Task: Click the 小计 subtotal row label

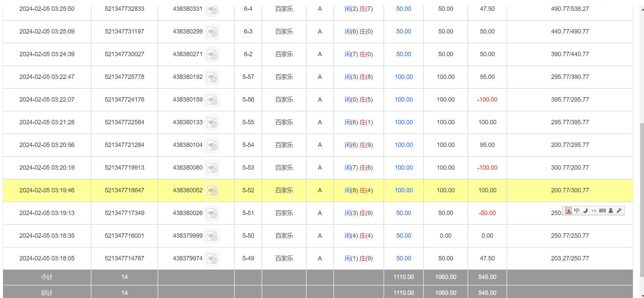Action: click(x=47, y=277)
